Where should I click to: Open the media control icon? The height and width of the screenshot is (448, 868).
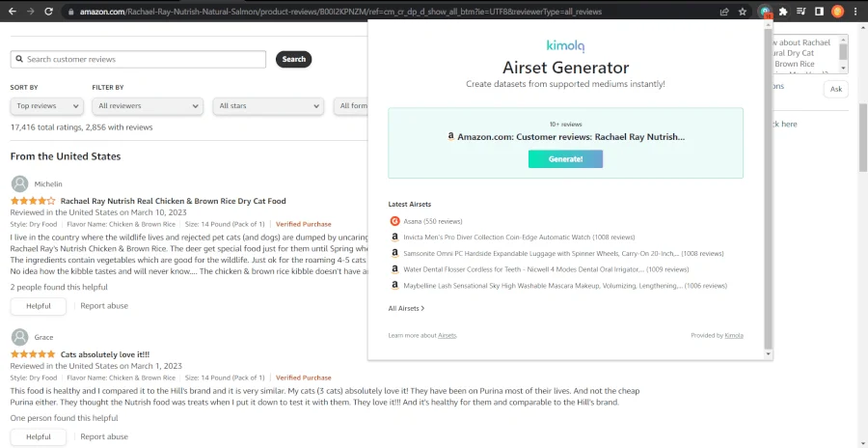tap(801, 11)
